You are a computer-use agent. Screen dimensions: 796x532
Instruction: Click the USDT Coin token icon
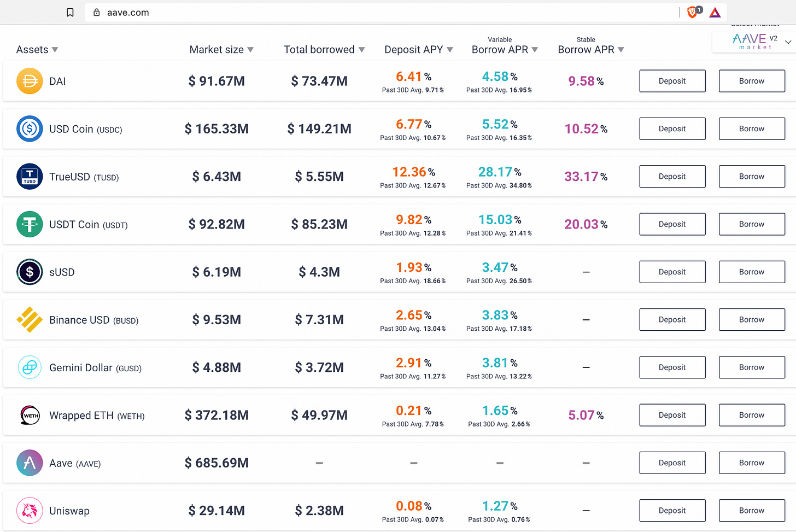tap(30, 224)
